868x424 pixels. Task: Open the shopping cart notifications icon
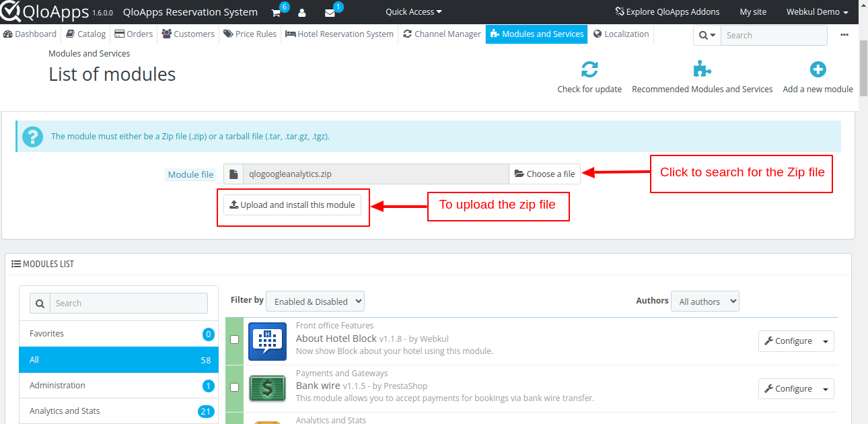point(276,13)
